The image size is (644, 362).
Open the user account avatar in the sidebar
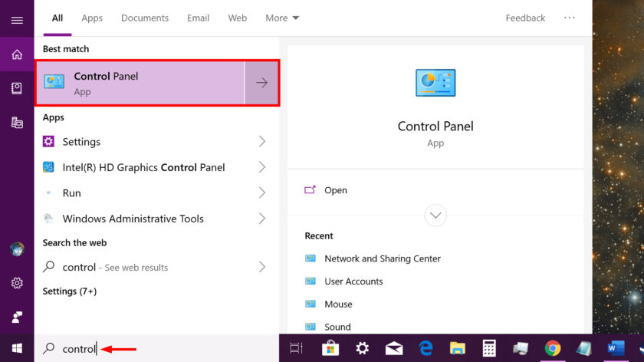click(17, 249)
